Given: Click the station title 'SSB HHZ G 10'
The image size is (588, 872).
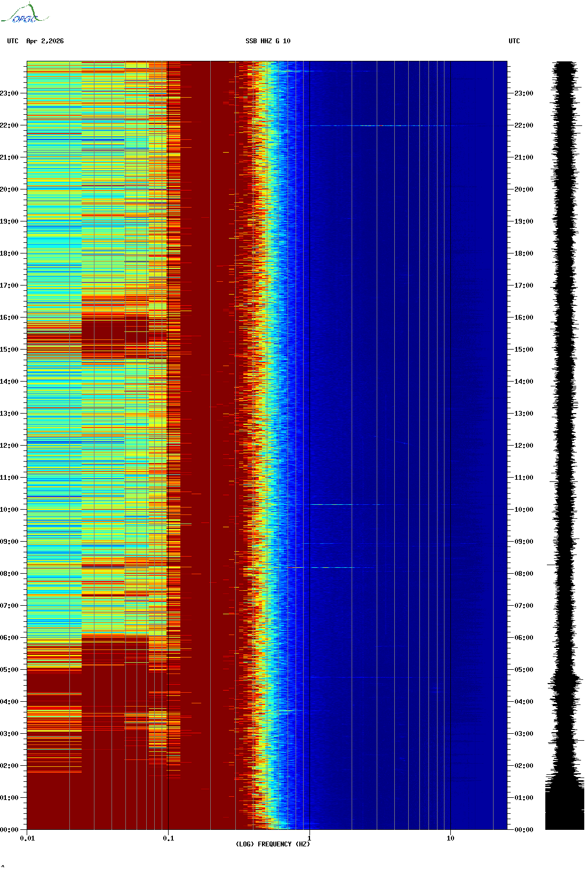Looking at the screenshot, I should point(268,41).
